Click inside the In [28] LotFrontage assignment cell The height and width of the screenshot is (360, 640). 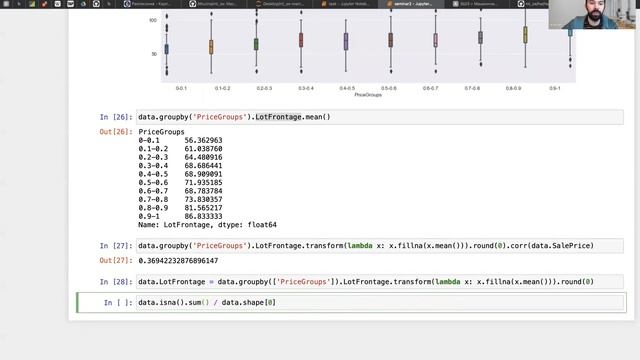(380, 282)
